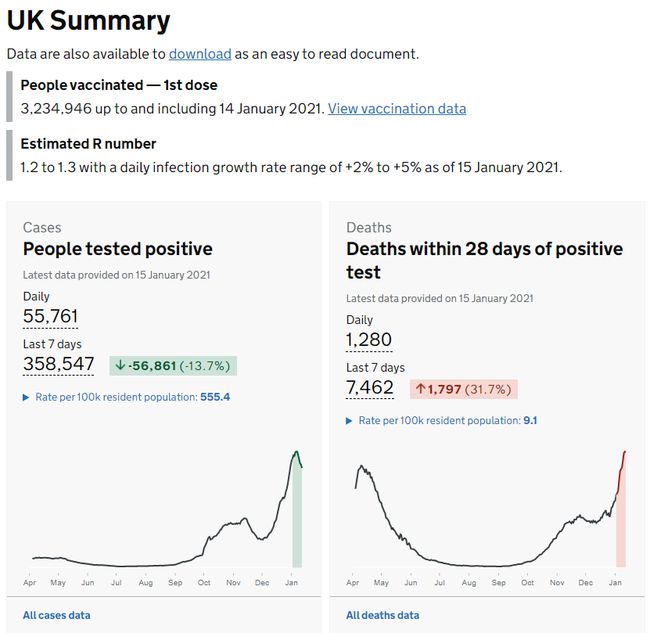Open All cases data link
Image resolution: width=650 pixels, height=633 pixels.
point(56,615)
